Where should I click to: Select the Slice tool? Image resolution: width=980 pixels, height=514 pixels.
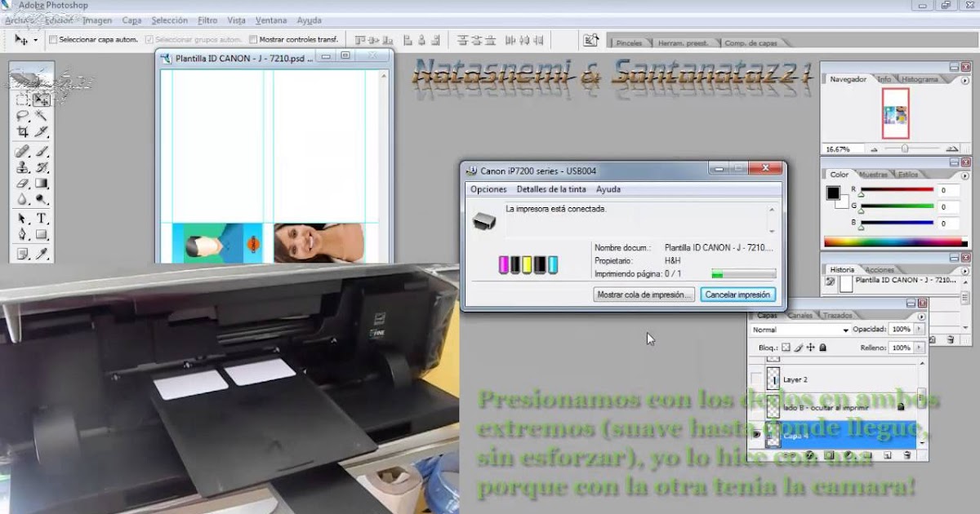[42, 131]
